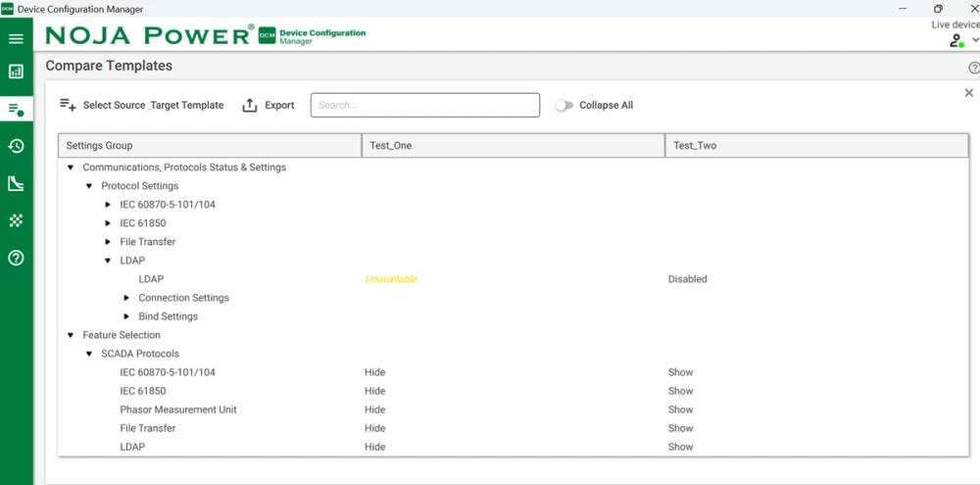Collapse the SCADA Protocols node
Image resolution: width=980 pixels, height=485 pixels.
[89, 354]
